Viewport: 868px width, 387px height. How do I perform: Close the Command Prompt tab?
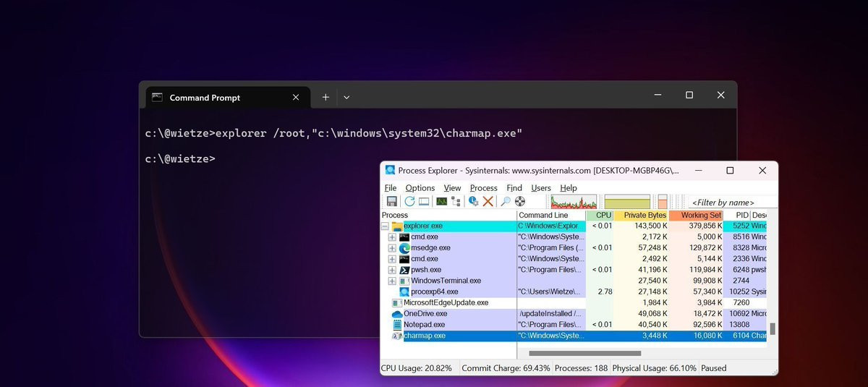click(296, 98)
